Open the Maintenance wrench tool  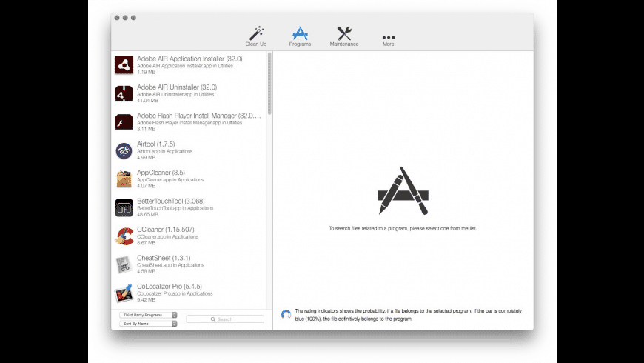[344, 36]
